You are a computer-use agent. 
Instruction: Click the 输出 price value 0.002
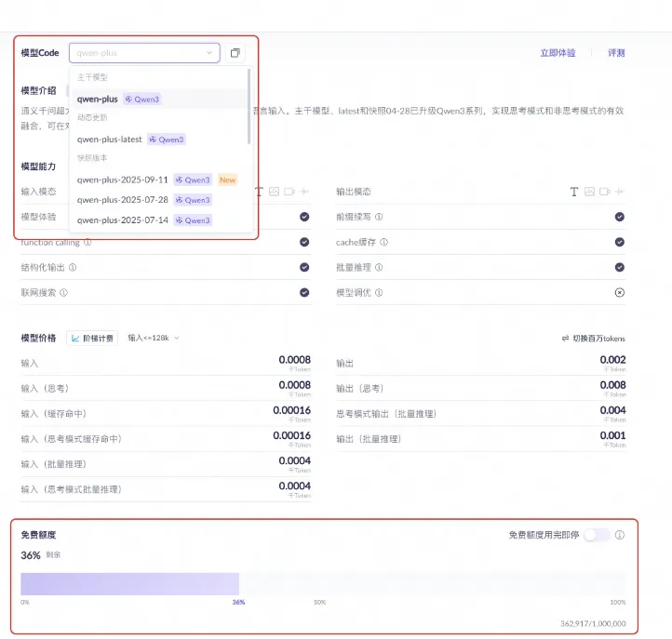[x=612, y=359]
